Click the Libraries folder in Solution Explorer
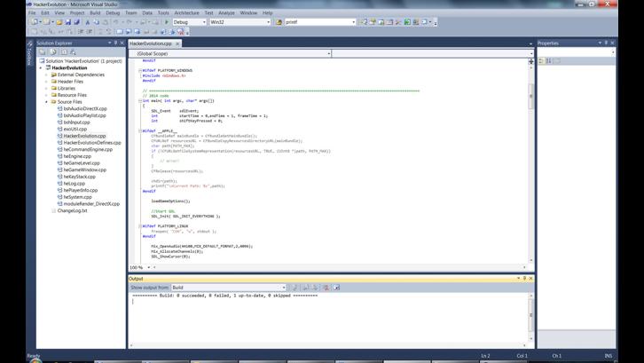Screen dimensions: 644x363 click(67, 89)
